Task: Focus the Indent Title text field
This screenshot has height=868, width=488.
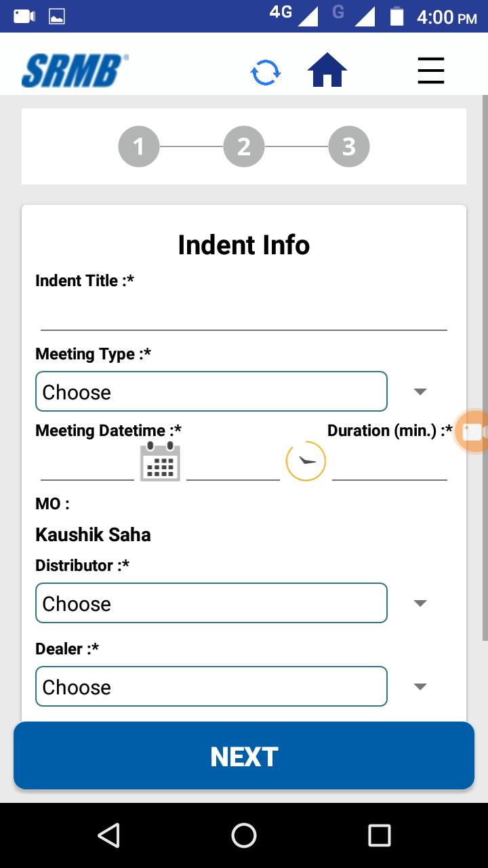Action: tap(244, 315)
